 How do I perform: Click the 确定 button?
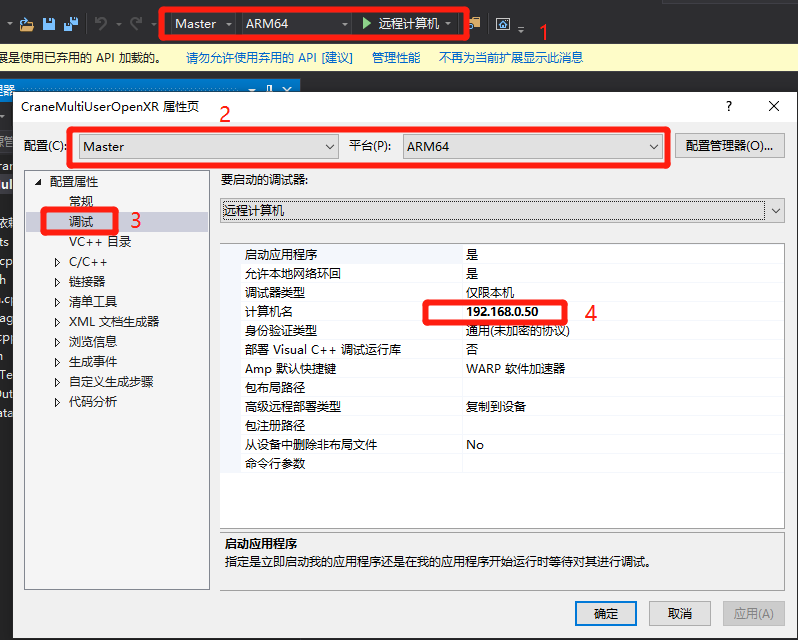606,614
